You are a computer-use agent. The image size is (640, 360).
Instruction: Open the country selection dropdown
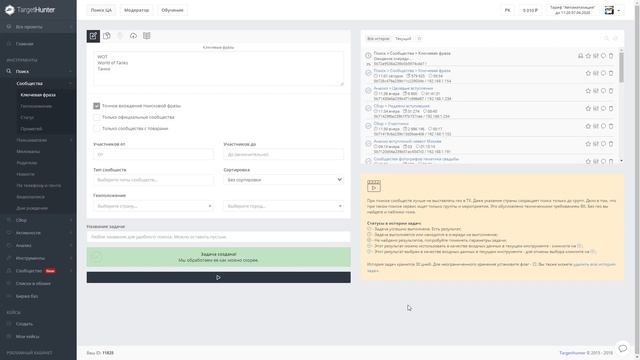[153, 206]
